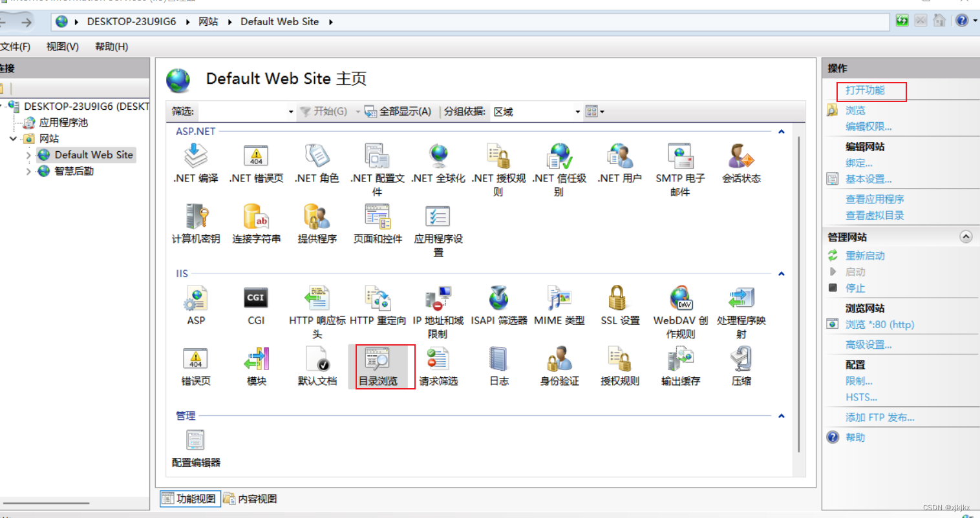
Task: Open the .NET 全球化 globe icon
Action: click(x=438, y=156)
